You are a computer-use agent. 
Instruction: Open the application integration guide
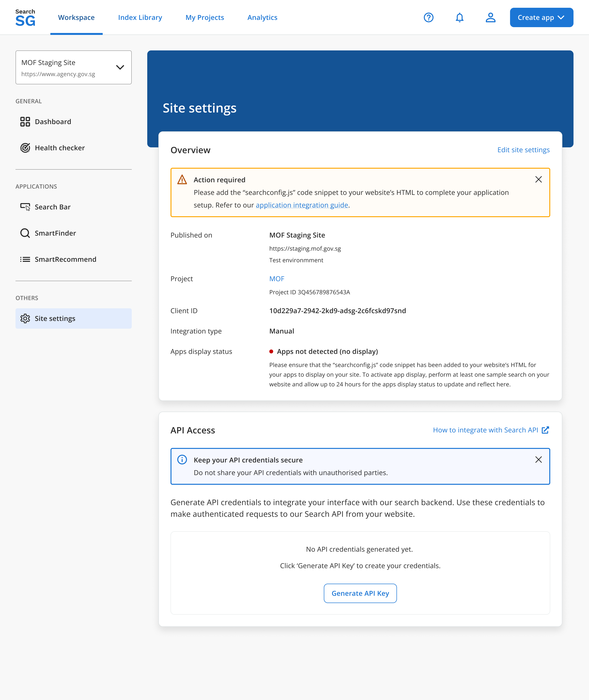302,205
